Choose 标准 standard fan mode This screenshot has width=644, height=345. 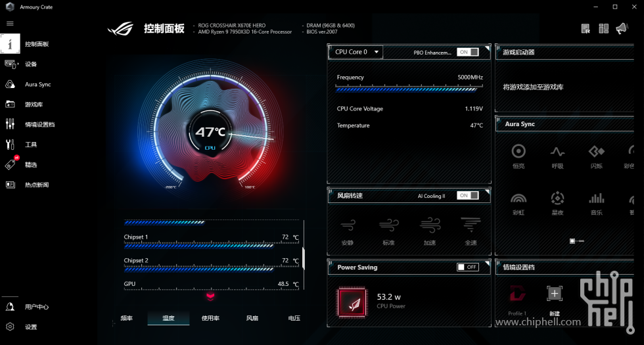[388, 231]
